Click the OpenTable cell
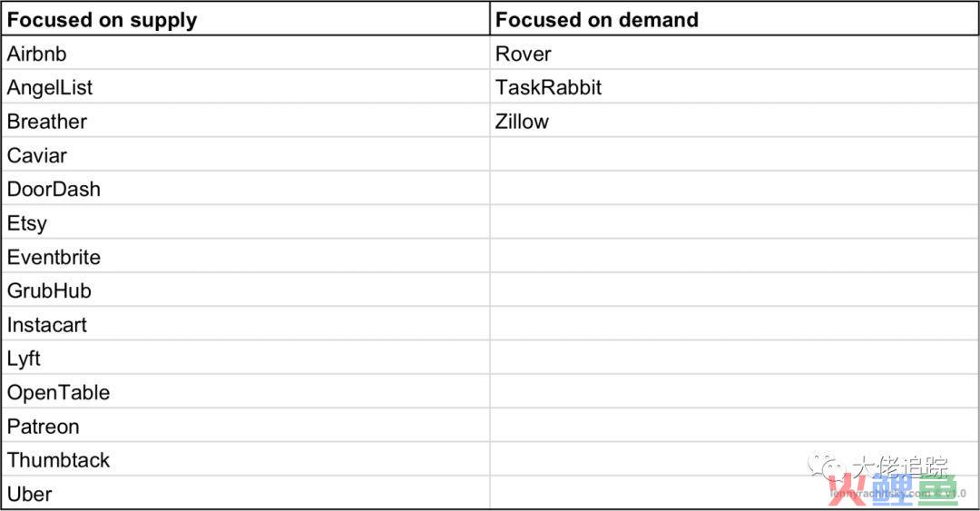 coord(245,391)
